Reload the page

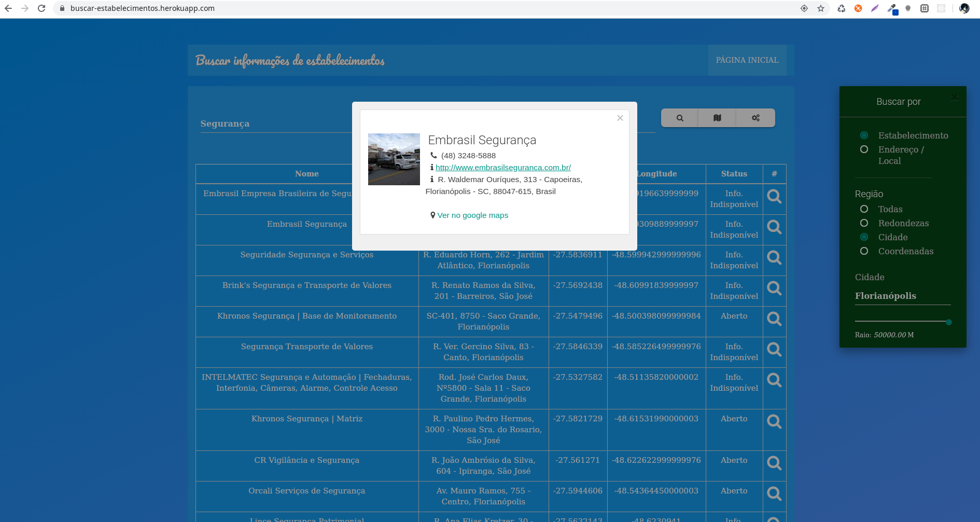41,8
